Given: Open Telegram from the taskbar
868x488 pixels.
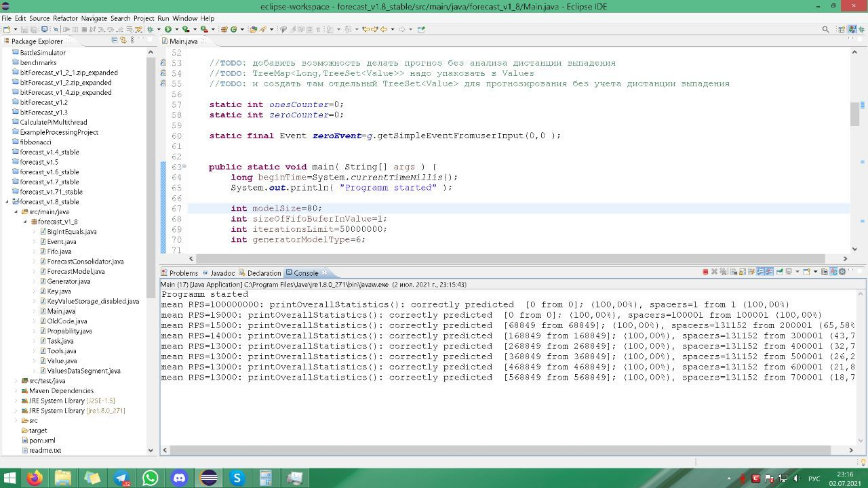Looking at the screenshot, I should [121, 478].
